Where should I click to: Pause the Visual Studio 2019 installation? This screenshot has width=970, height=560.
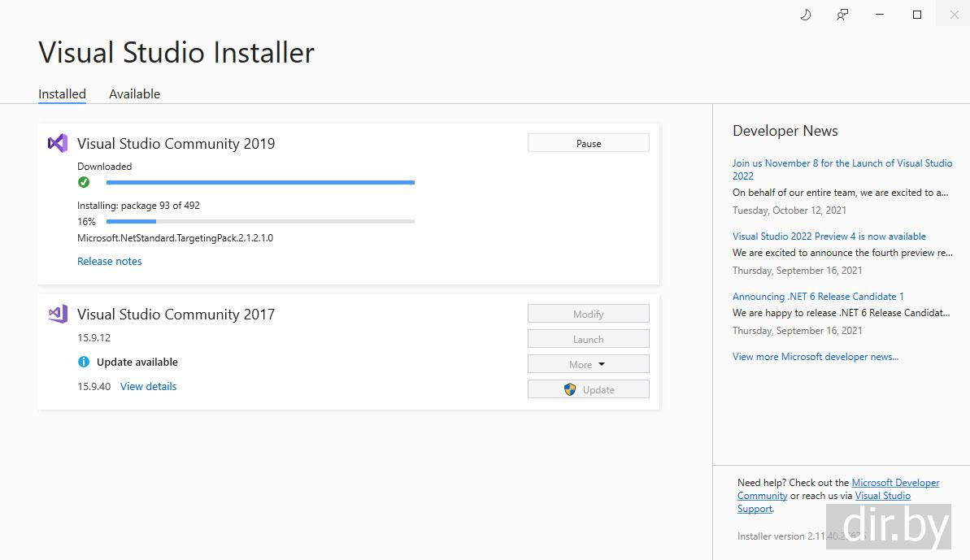click(x=588, y=143)
